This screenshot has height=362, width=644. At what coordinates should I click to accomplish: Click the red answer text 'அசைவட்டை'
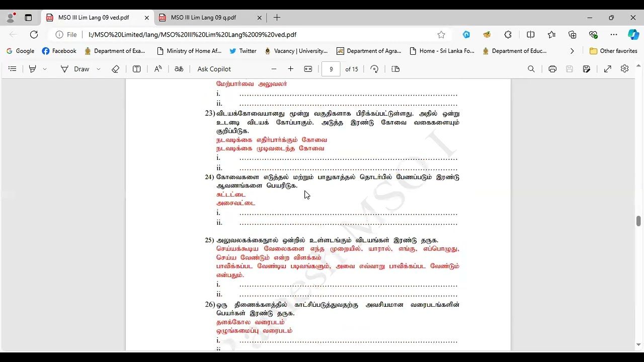pos(235,203)
